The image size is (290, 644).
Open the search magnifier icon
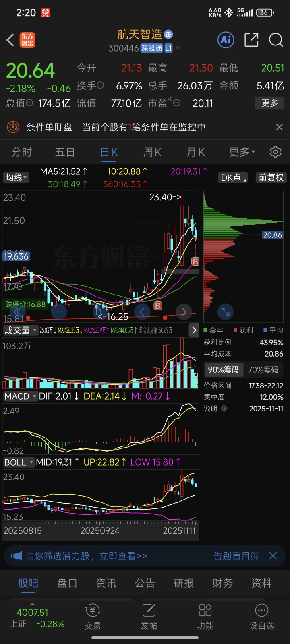pos(276,40)
